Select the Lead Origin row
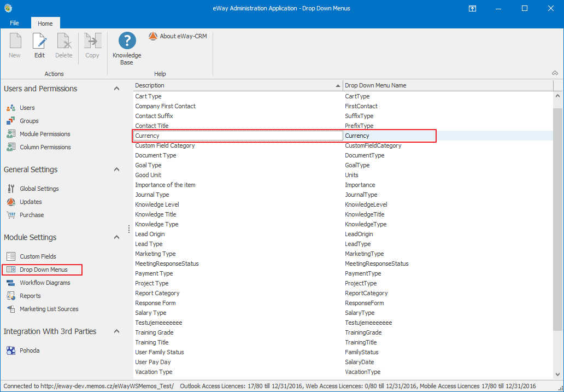Viewport: 564px width, 392px height. [x=343, y=234]
